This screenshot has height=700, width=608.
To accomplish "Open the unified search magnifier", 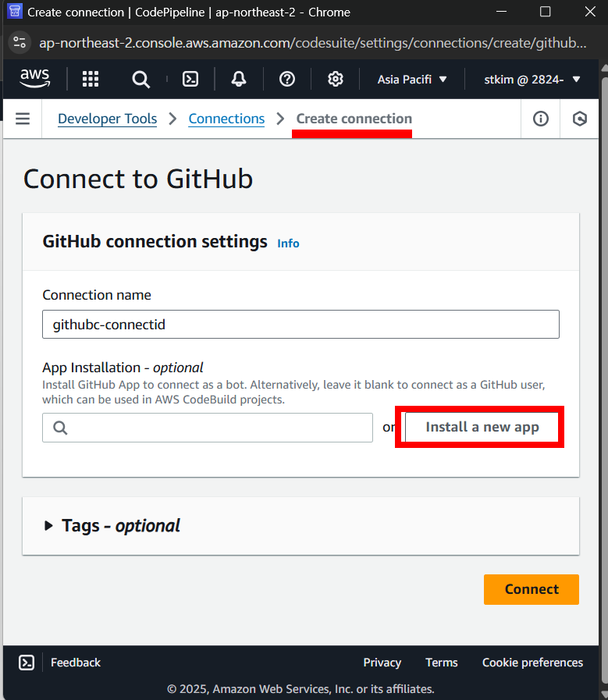I will coord(140,79).
